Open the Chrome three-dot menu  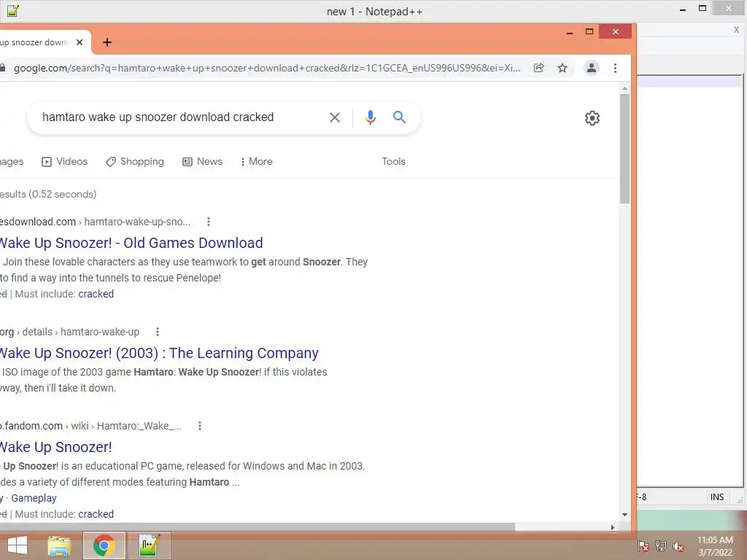pos(615,68)
